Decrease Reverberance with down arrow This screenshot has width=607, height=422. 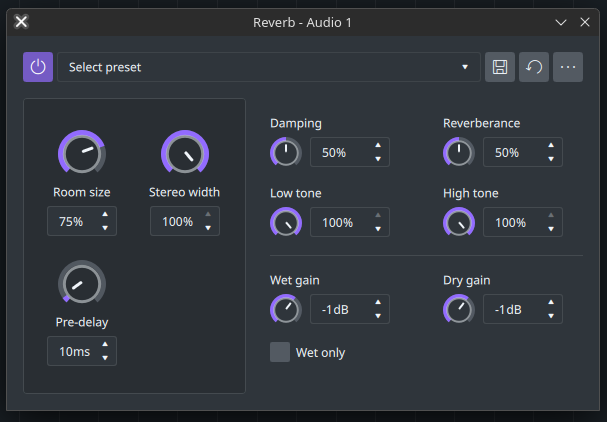[551, 159]
